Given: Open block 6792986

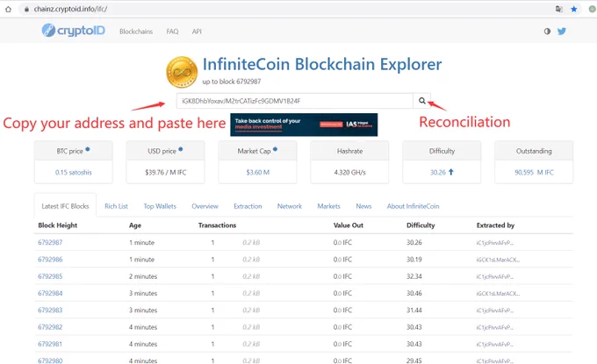Looking at the screenshot, I should [50, 260].
